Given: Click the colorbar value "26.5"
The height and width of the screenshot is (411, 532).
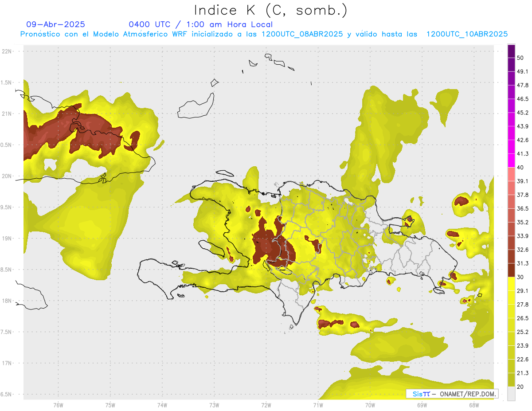Looking at the screenshot, I should 522,318.
